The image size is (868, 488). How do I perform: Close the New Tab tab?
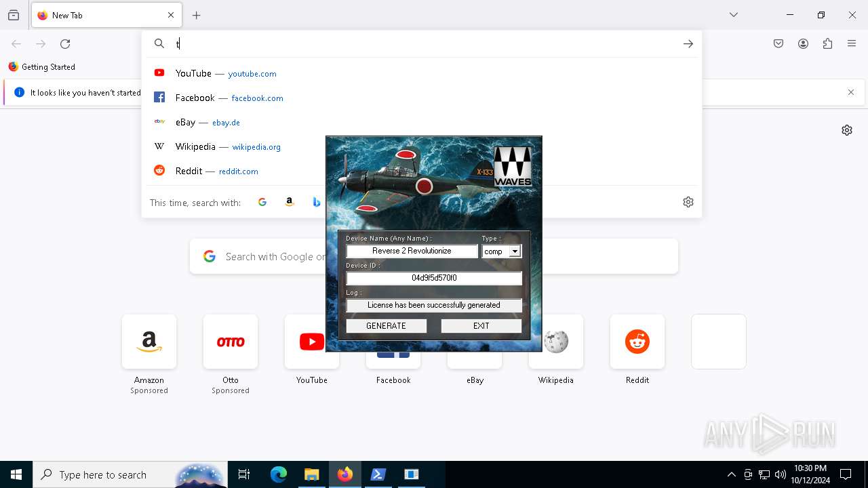171,15
